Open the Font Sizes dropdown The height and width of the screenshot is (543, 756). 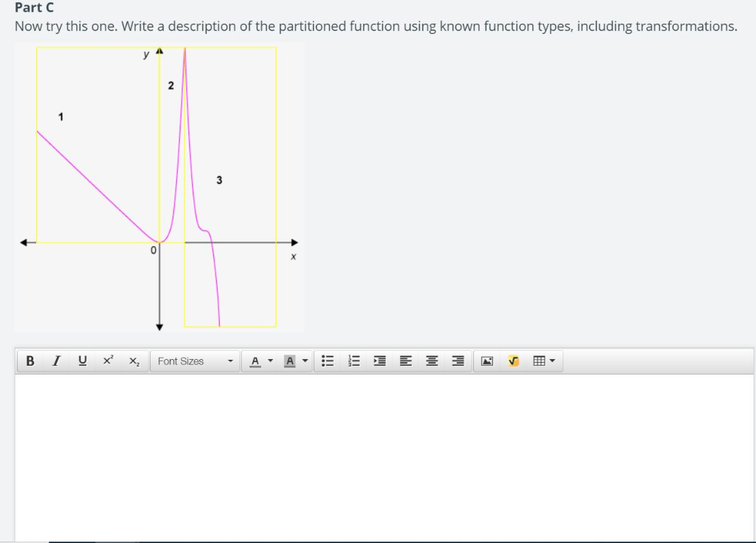193,361
